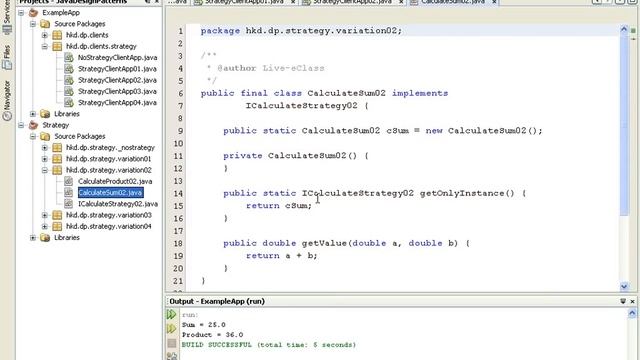Collapse the Strategy project node
This screenshot has width=640, height=360.
tap(21, 125)
